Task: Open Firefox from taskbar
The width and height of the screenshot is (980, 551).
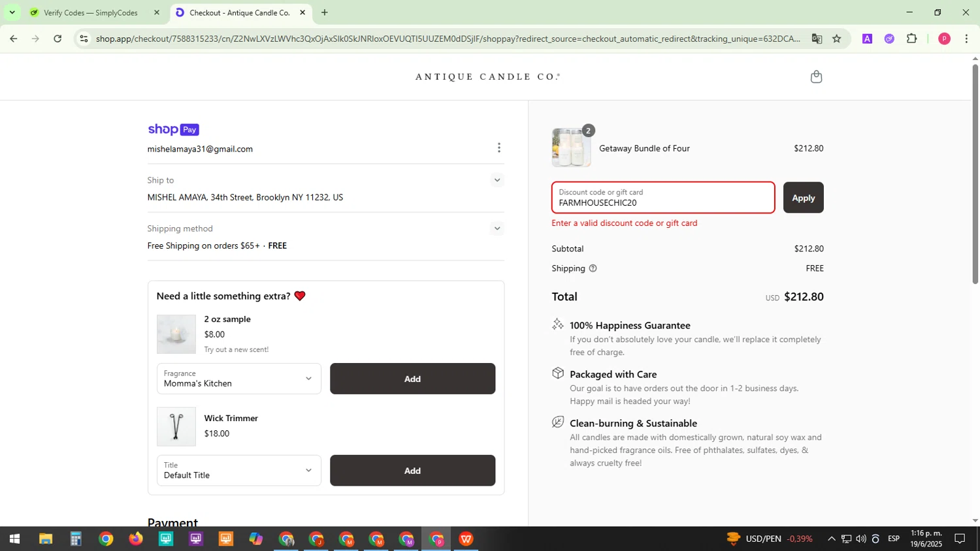Action: 136,539
